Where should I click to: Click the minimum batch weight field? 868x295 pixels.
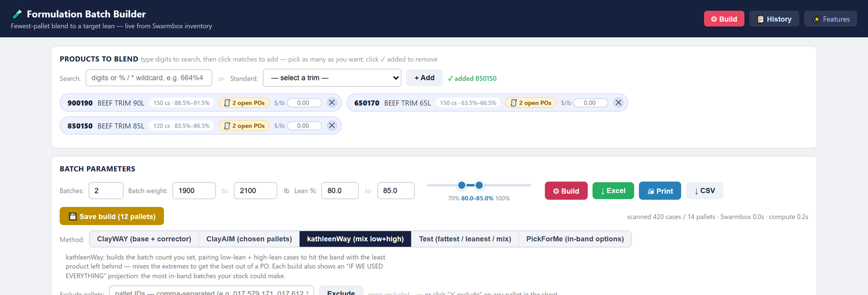click(x=194, y=191)
